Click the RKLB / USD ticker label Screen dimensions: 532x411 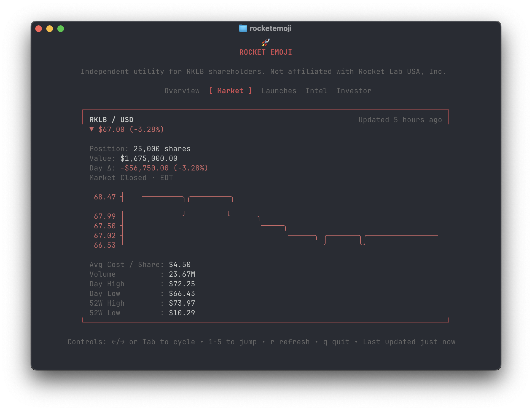tap(111, 119)
